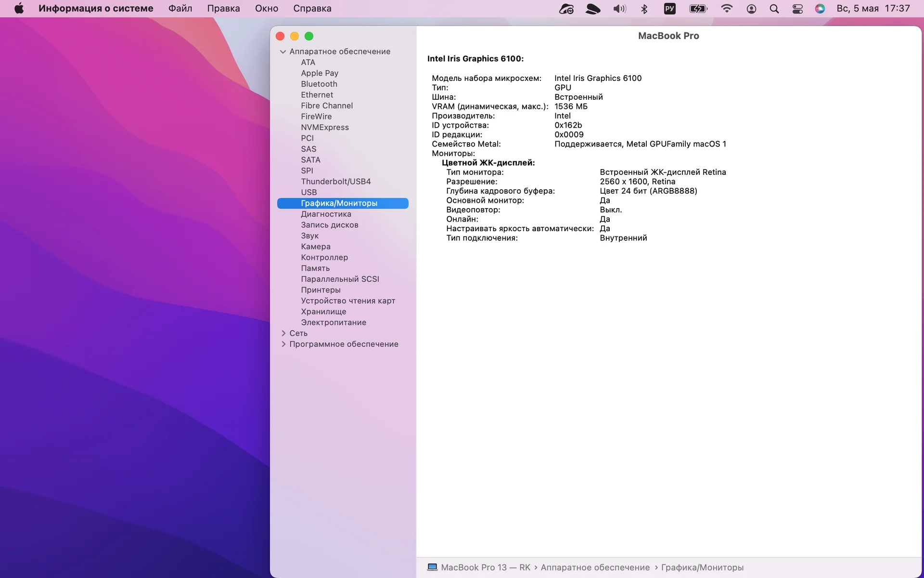Click the resolution value 2560 x 1600, Retina
Screen dimensions: 924x578
637,182
